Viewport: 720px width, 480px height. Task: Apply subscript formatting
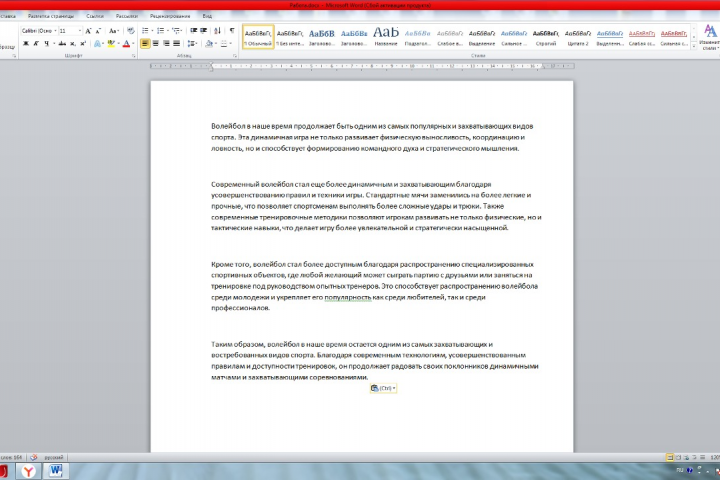tap(73, 44)
